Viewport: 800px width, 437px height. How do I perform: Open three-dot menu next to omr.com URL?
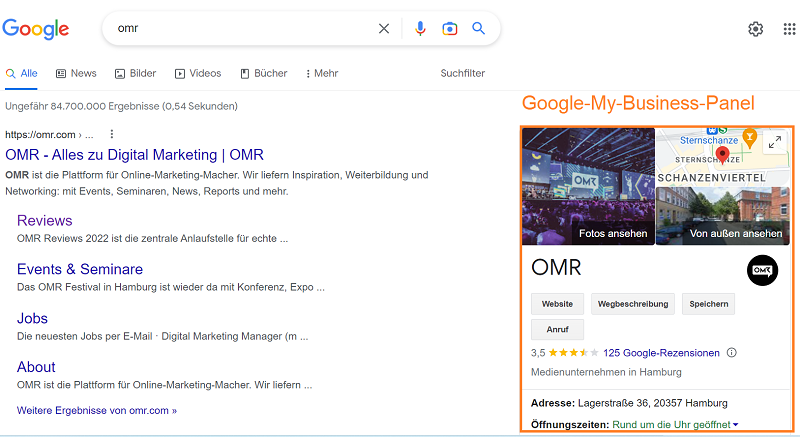[x=112, y=134]
